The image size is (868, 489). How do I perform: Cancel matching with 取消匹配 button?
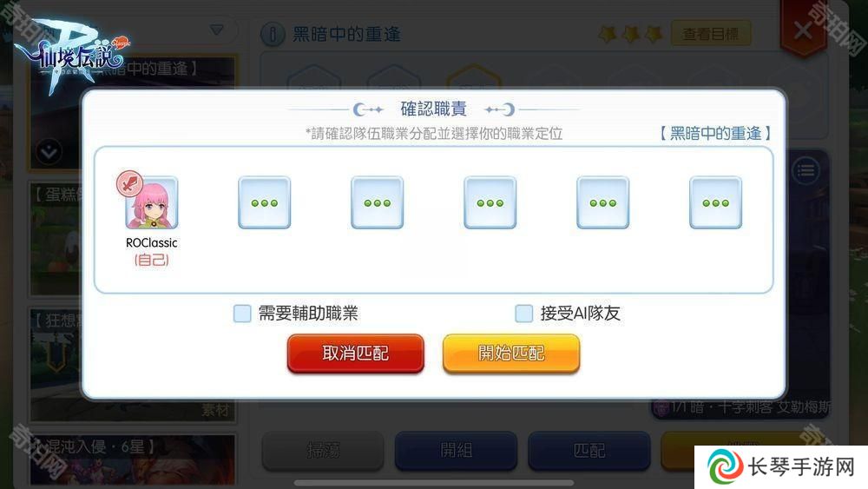tap(355, 354)
